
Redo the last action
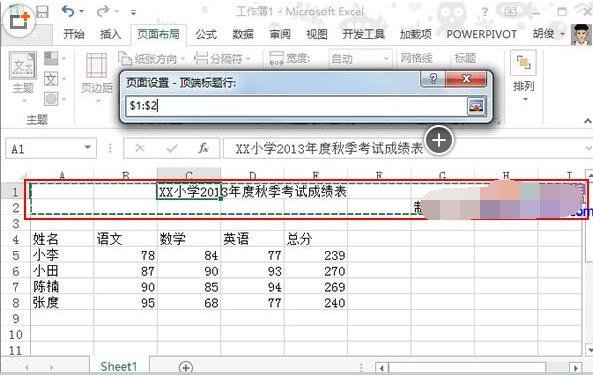click(102, 12)
